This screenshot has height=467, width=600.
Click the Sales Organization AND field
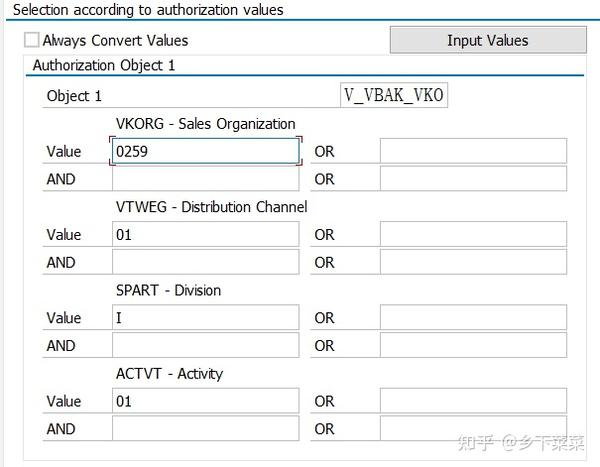[x=205, y=179]
